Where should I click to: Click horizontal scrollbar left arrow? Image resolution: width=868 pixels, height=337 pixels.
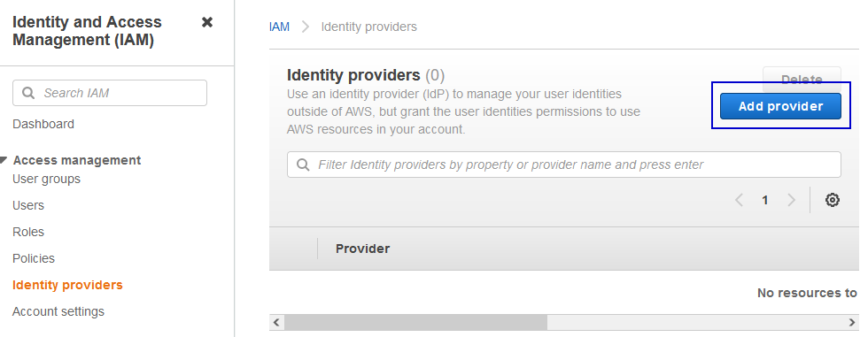[x=276, y=322]
